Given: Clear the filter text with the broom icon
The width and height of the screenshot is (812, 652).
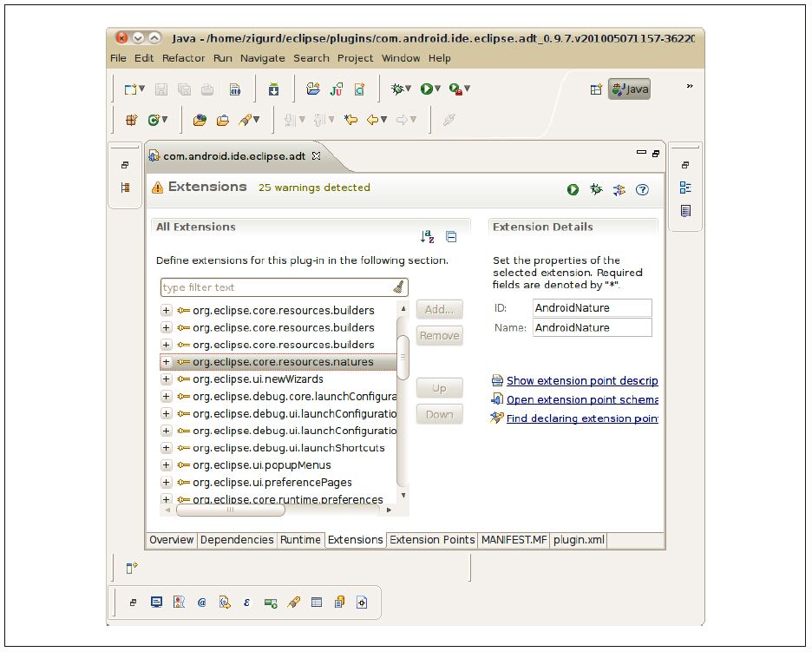Looking at the screenshot, I should 398,287.
